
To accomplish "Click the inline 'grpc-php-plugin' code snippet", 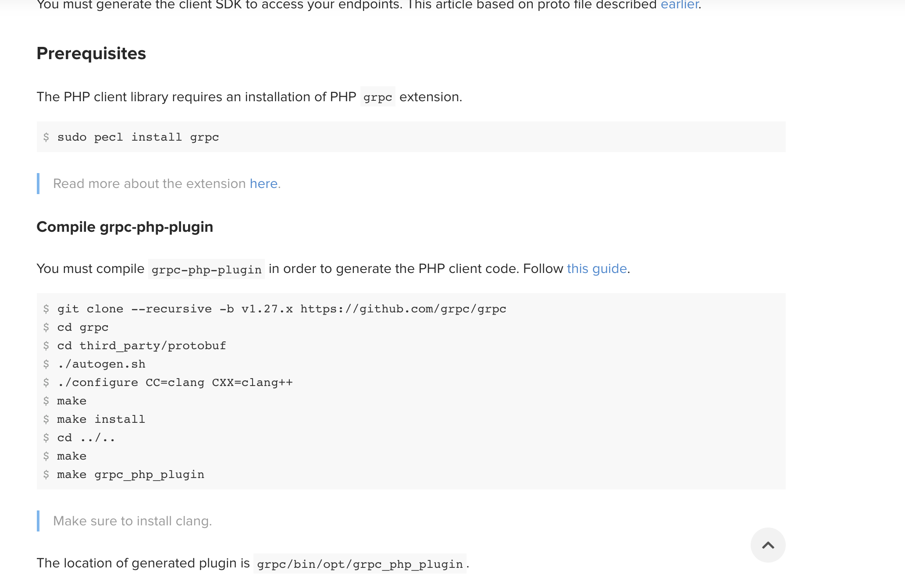I will click(x=206, y=269).
